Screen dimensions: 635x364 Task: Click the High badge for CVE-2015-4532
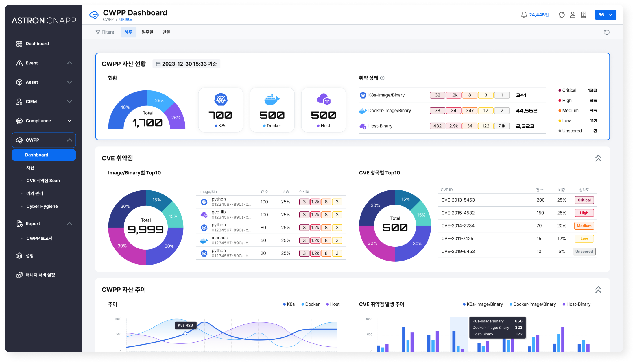pyautogui.click(x=584, y=213)
